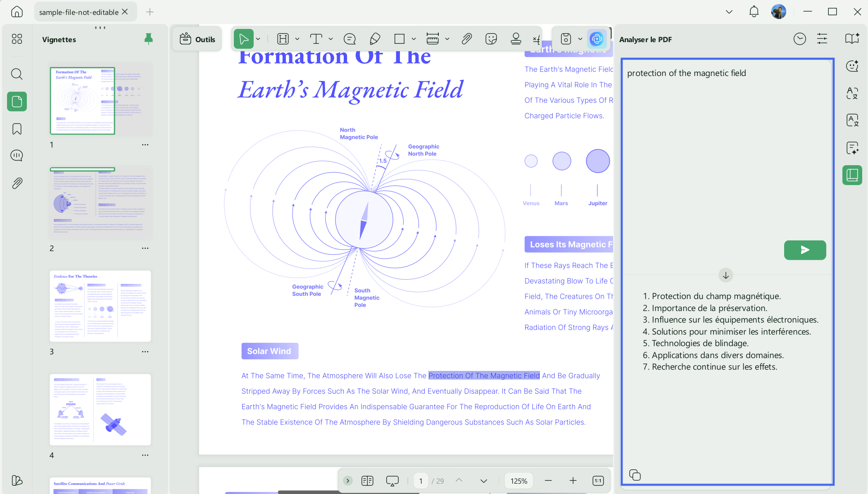Open the bookmarks panel
This screenshot has height=494, width=868.
coord(17,129)
